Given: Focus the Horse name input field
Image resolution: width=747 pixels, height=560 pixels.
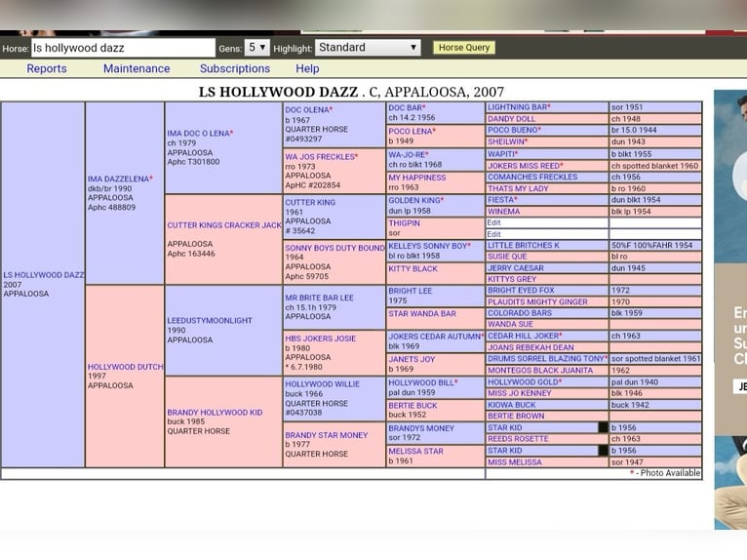Looking at the screenshot, I should click(123, 47).
